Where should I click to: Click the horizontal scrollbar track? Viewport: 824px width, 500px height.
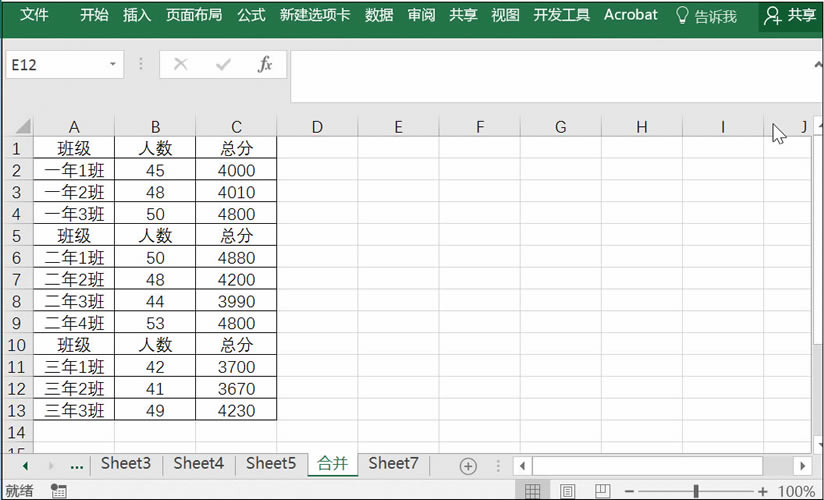[778, 466]
